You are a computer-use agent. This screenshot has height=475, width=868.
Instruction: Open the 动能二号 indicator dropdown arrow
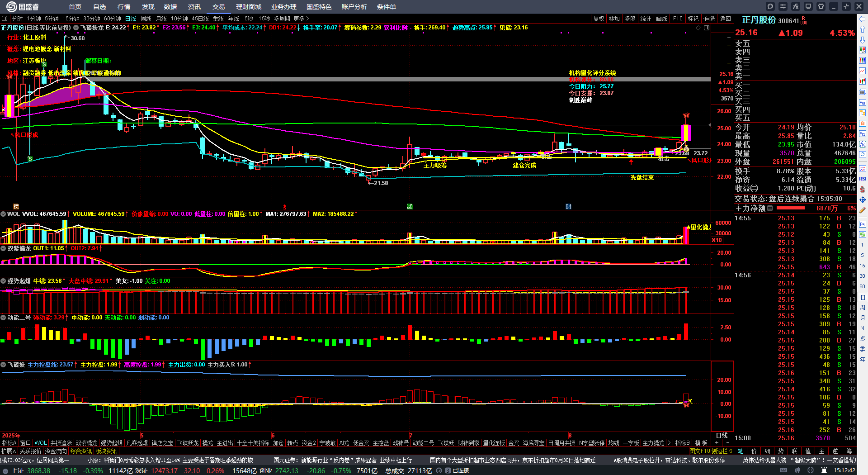click(3, 318)
